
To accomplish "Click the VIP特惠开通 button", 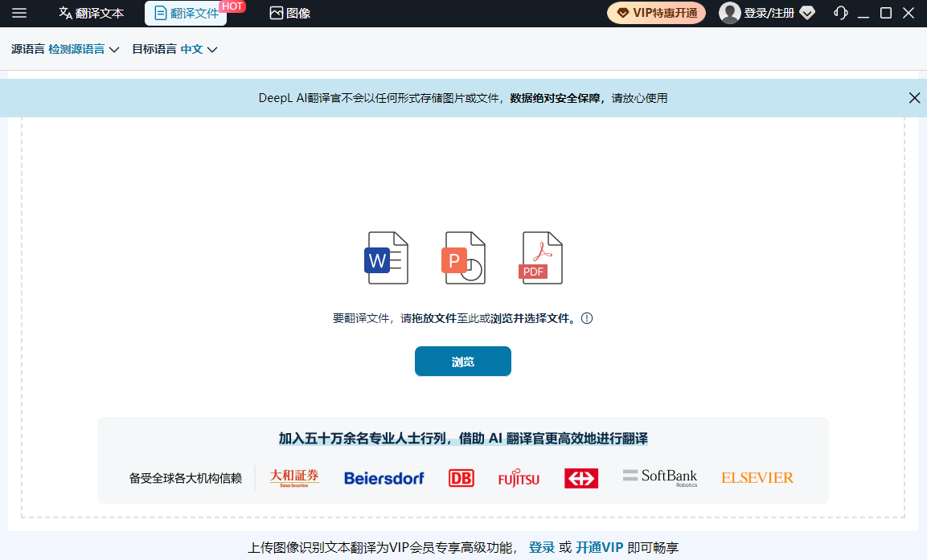I will 656,13.
